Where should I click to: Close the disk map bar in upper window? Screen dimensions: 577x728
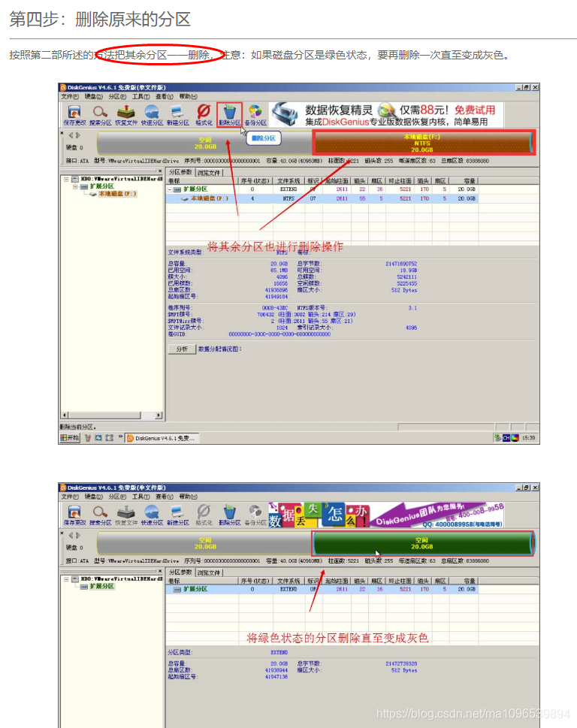[62, 133]
